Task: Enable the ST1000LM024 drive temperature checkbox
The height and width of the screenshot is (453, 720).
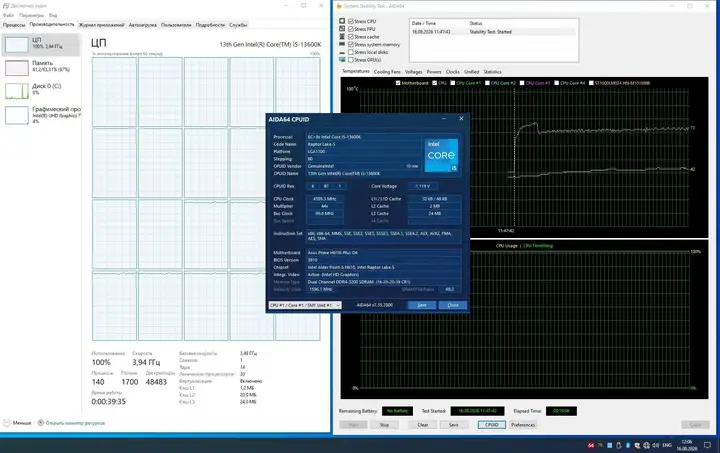Action: (x=591, y=83)
